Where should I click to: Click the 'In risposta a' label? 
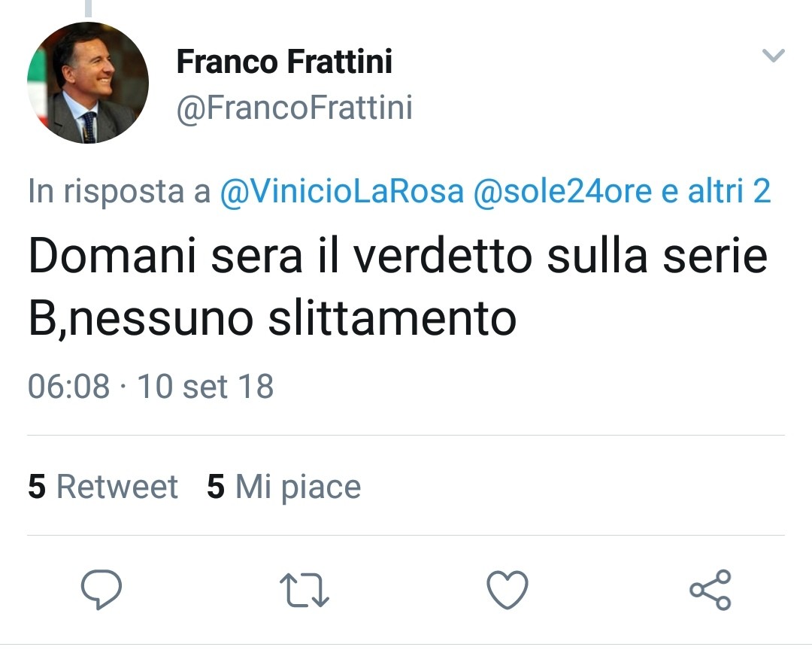pyautogui.click(x=119, y=192)
